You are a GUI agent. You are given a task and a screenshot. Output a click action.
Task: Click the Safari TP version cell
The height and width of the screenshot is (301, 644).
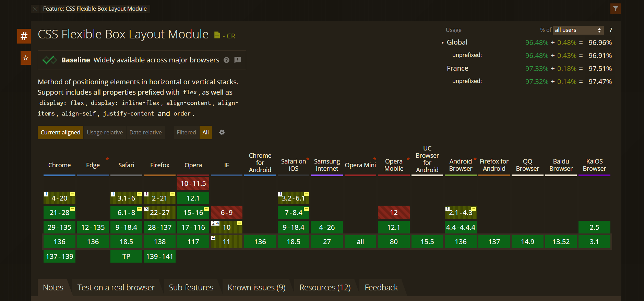pyautogui.click(x=126, y=256)
